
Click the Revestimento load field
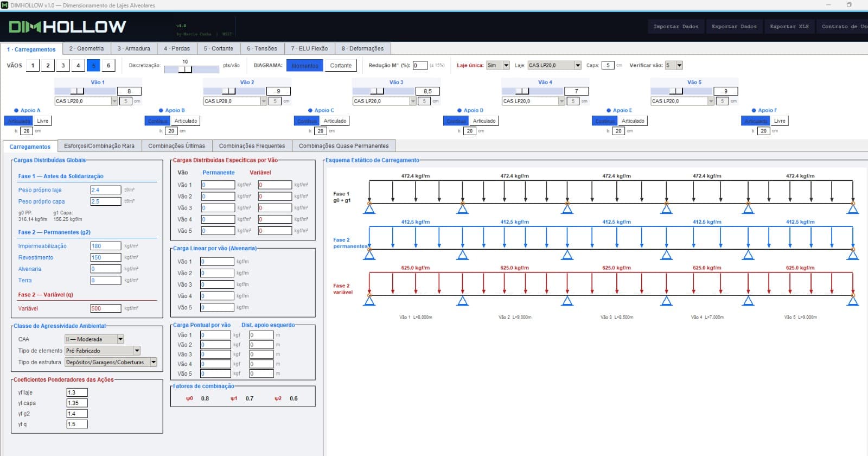106,257
